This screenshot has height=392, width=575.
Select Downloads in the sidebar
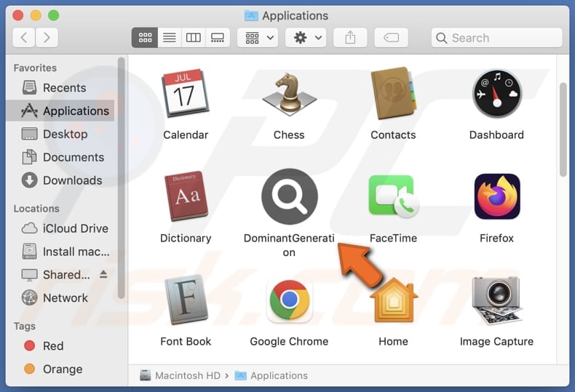point(72,180)
